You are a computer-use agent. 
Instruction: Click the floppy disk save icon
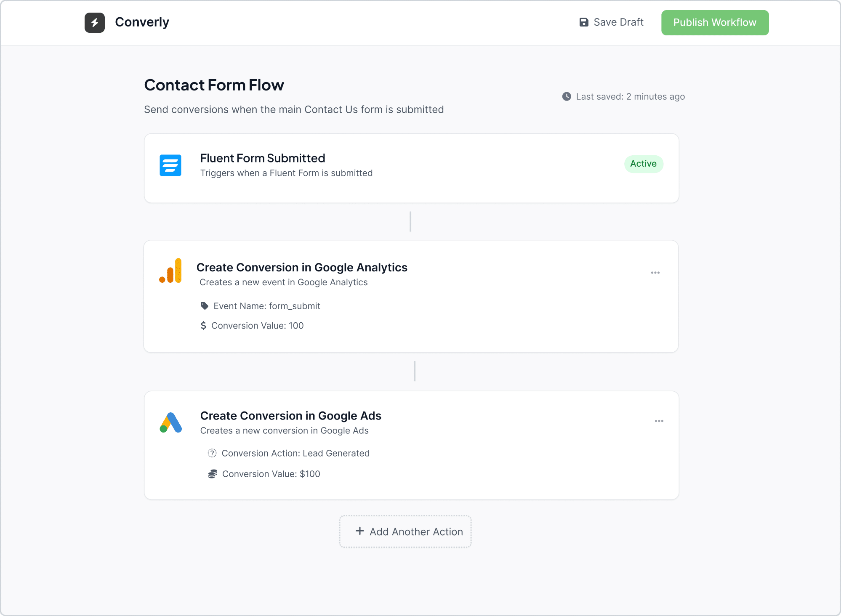click(584, 22)
